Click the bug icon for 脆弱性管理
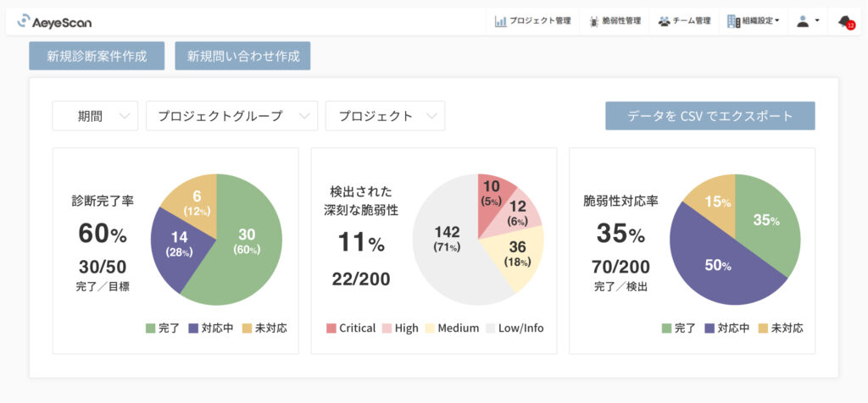The width and height of the screenshot is (868, 403). pos(594,21)
